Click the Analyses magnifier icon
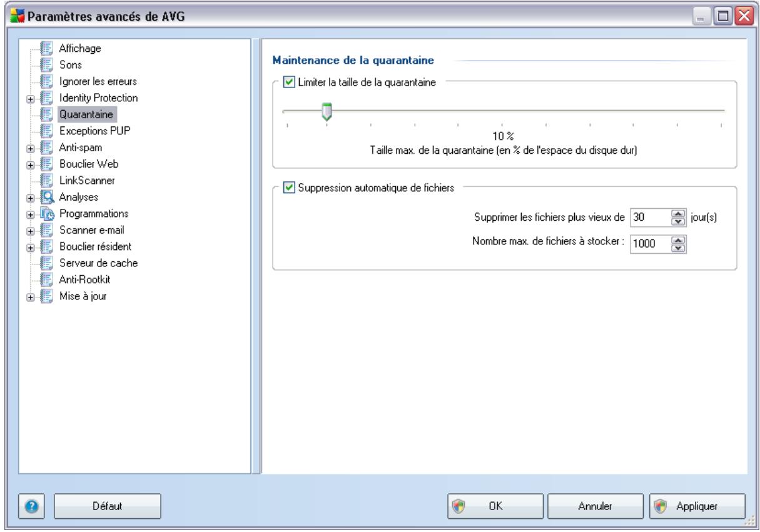The height and width of the screenshot is (532, 760). (46, 197)
